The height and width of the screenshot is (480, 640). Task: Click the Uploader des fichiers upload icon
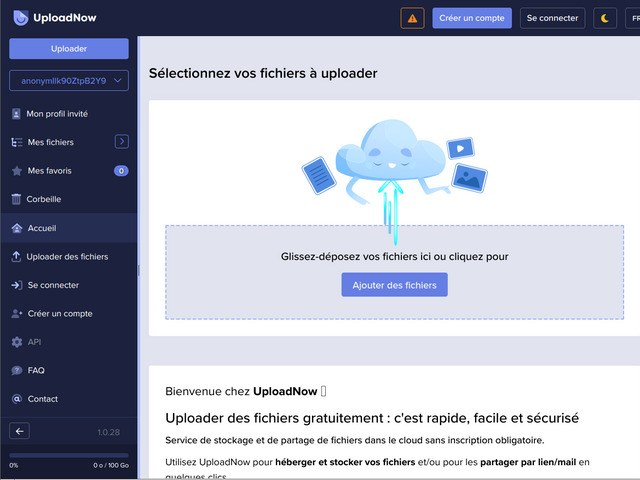click(x=16, y=256)
